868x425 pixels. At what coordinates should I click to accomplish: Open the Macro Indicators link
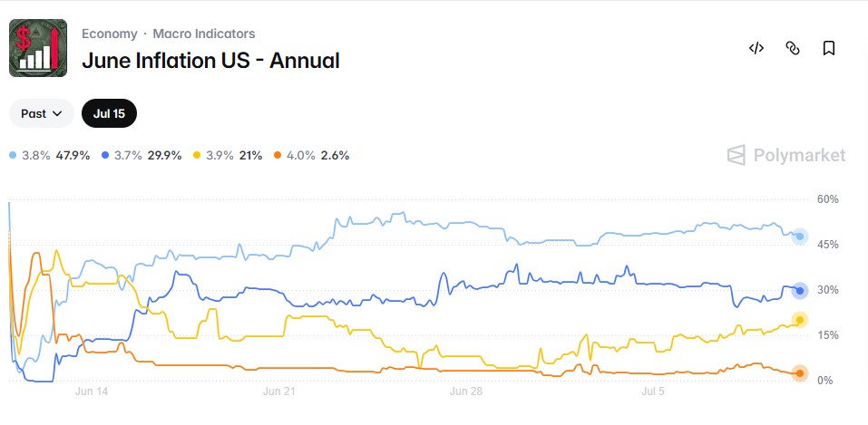click(204, 34)
